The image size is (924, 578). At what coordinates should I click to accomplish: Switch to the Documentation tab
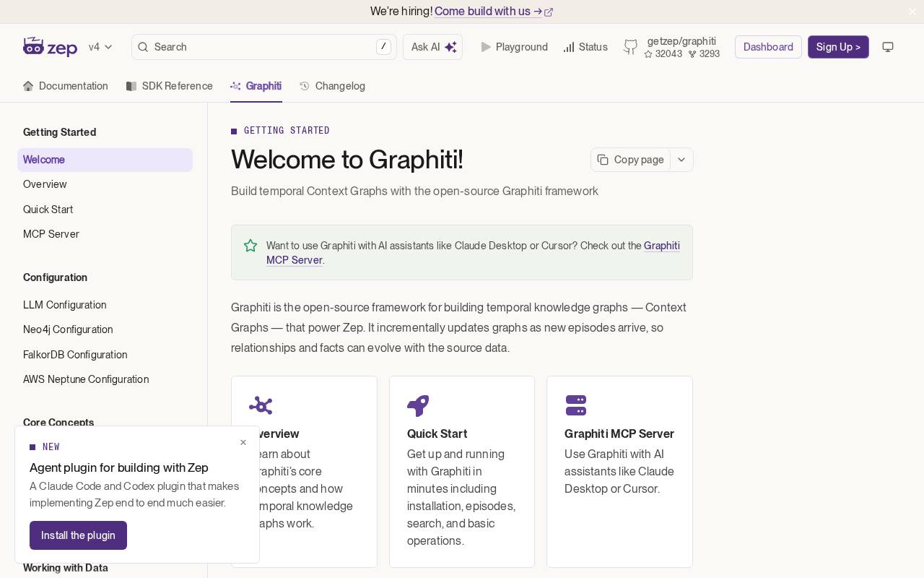tap(66, 86)
